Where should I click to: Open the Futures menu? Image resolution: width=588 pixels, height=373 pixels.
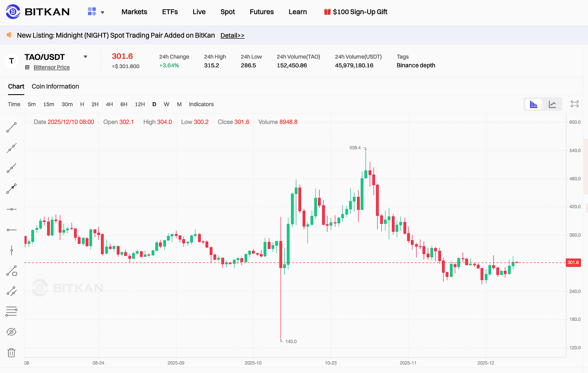point(262,12)
